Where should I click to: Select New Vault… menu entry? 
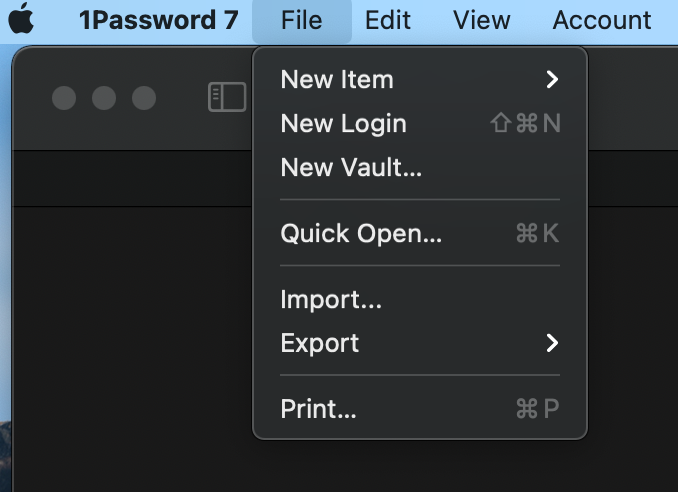pos(351,167)
